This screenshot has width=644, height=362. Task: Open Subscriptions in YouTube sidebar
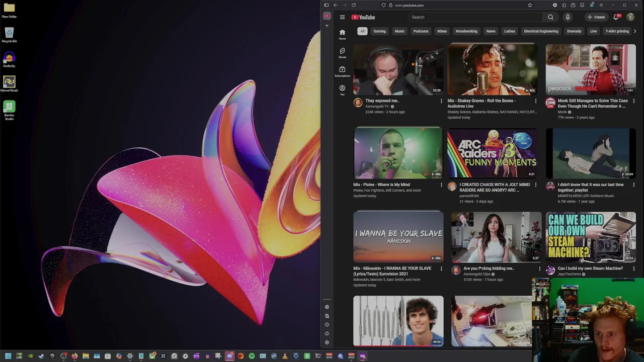[x=342, y=71]
